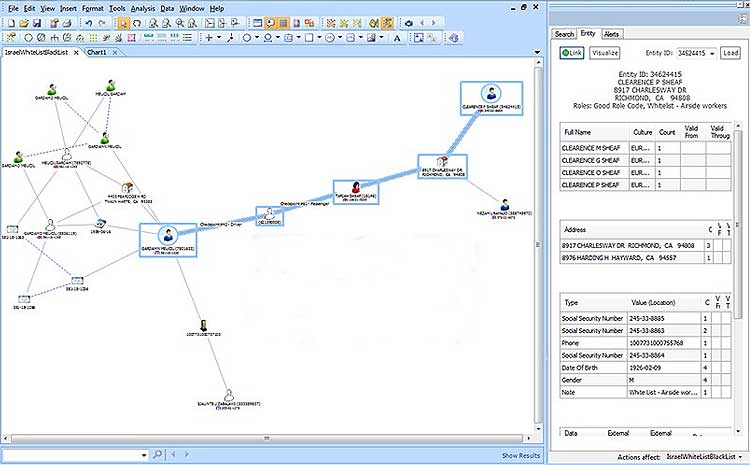
Task: Click previous result arrow in search bar
Action: tap(174, 454)
